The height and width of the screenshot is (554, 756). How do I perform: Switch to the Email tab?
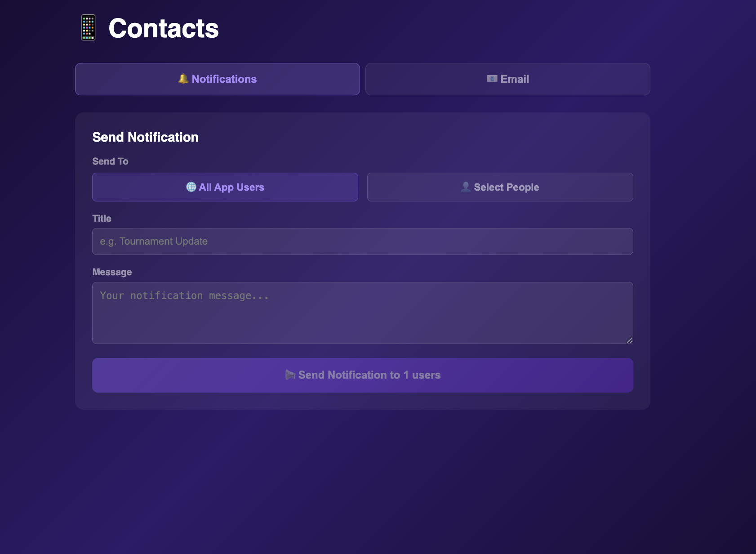[507, 79]
